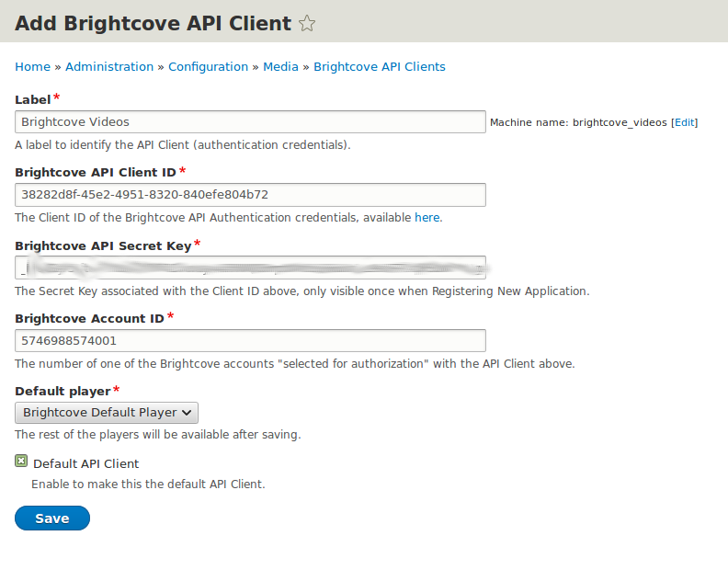The height and width of the screenshot is (570, 728).
Task: Navigate to Configuration breadcrumb
Action: (x=208, y=66)
